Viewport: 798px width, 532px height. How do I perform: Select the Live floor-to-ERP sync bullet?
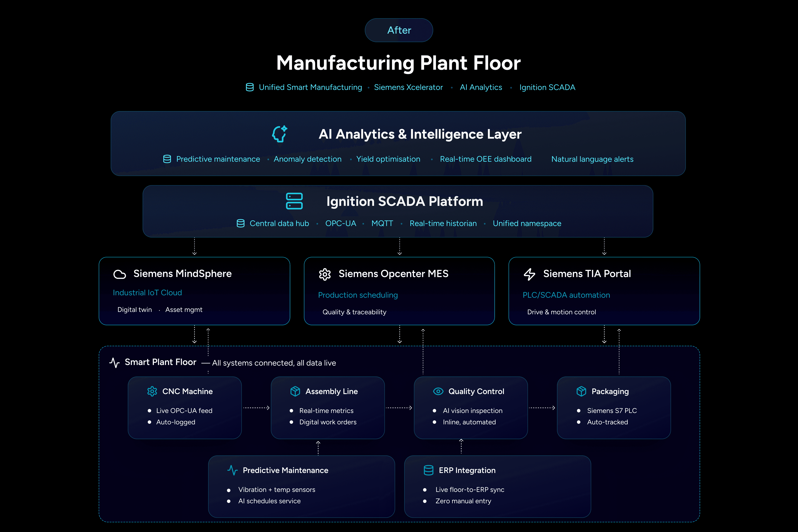(x=470, y=490)
